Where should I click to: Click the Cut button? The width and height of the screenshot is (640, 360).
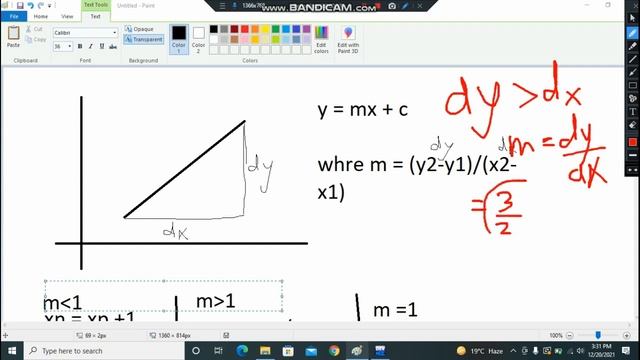34,29
